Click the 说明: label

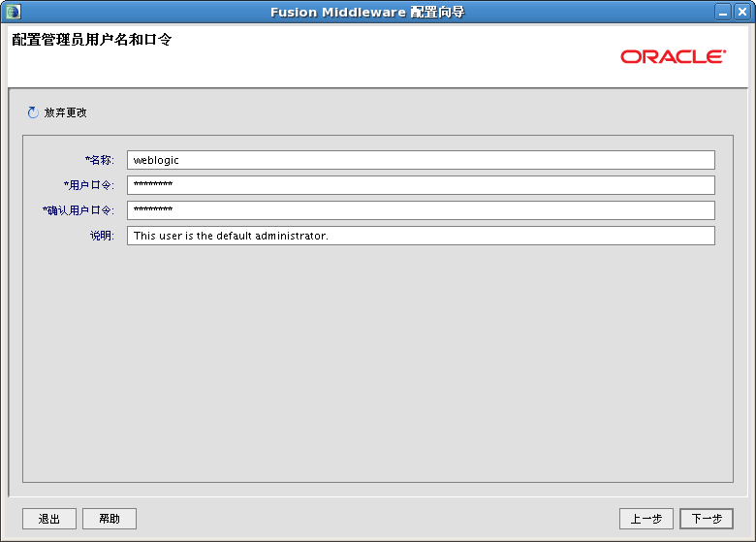pyautogui.click(x=102, y=236)
